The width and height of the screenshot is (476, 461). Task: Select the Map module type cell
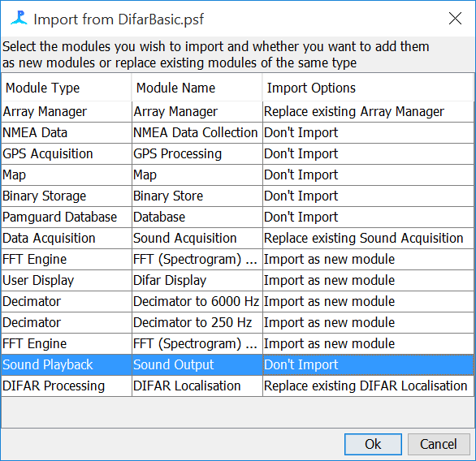(x=67, y=175)
